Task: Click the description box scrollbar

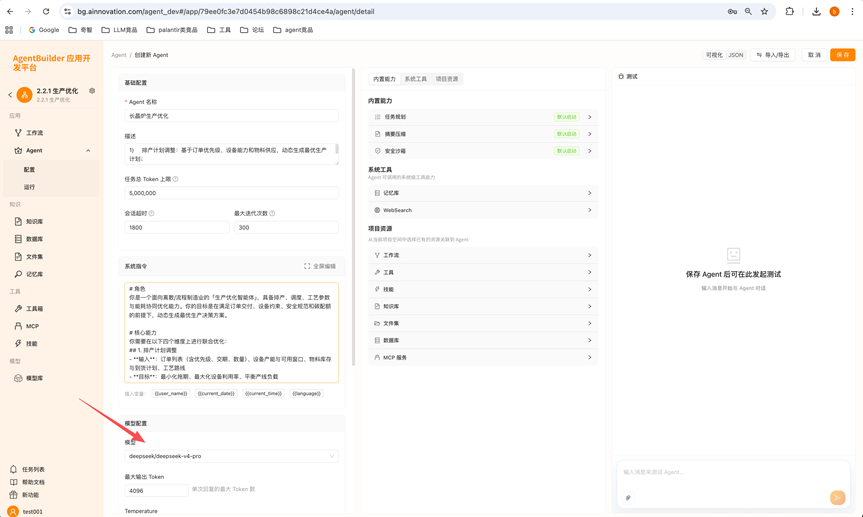Action: (x=337, y=149)
